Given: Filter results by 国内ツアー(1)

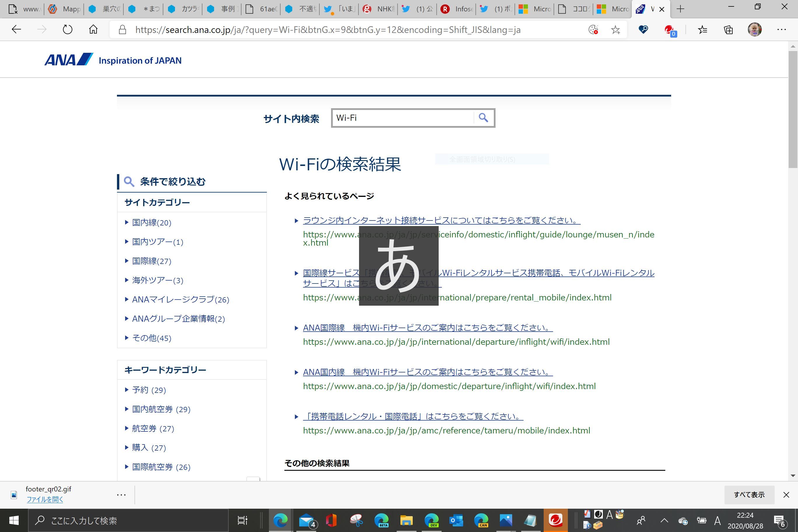Looking at the screenshot, I should 157,242.
